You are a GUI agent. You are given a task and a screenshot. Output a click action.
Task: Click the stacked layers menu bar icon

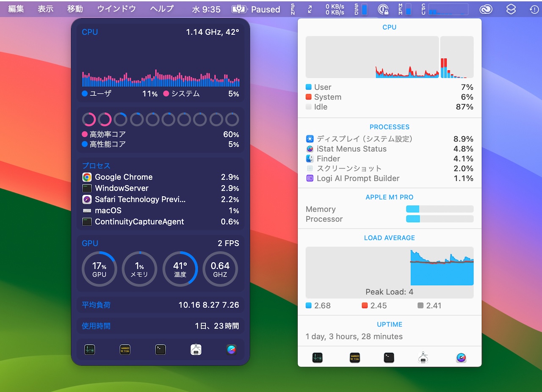(x=511, y=9)
